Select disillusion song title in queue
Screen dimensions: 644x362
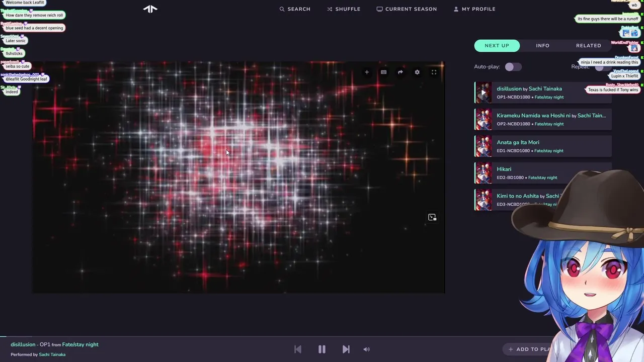[509, 88]
